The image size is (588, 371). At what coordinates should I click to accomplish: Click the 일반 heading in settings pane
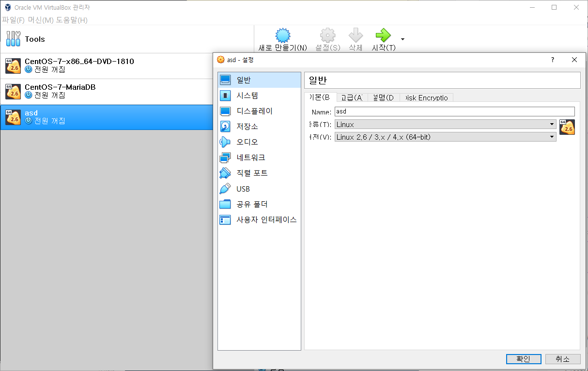(318, 81)
